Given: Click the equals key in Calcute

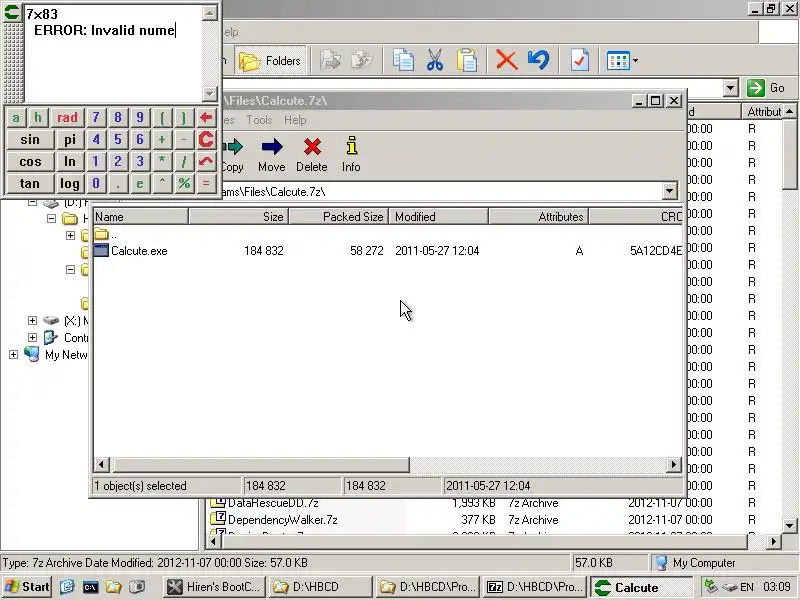Looking at the screenshot, I should (206, 184).
